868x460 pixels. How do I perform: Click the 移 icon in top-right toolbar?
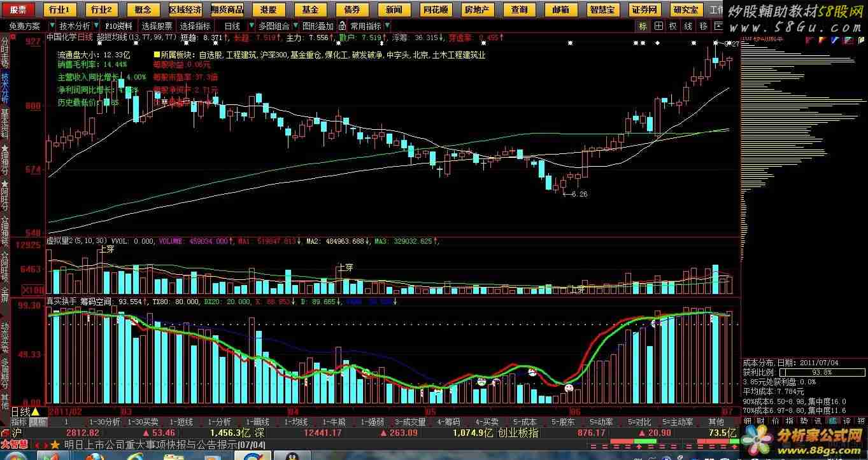tap(704, 26)
